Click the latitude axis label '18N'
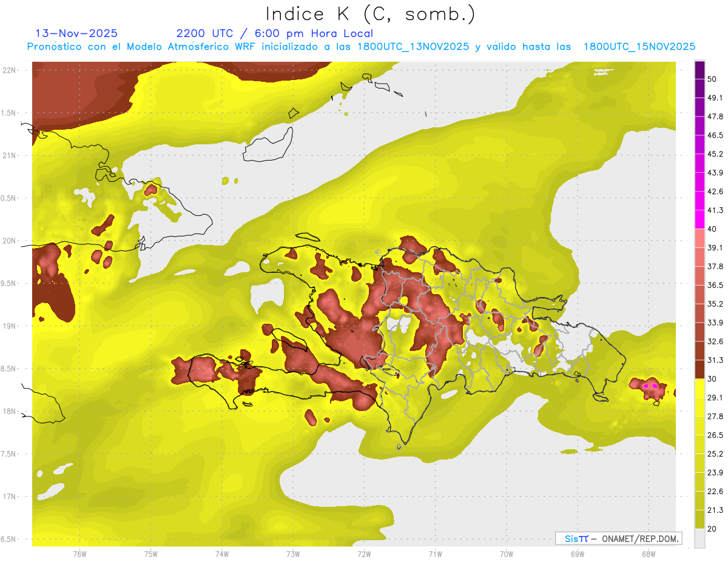 (8, 411)
